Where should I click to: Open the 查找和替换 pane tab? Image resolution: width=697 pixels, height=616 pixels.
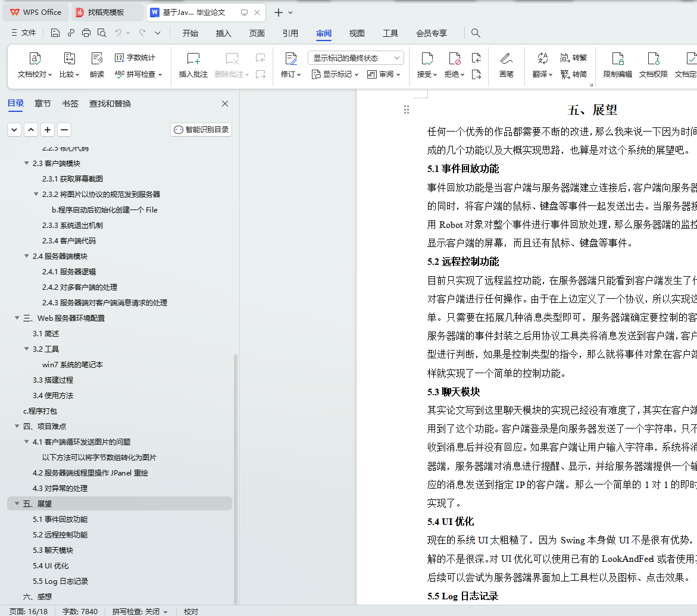coord(110,104)
